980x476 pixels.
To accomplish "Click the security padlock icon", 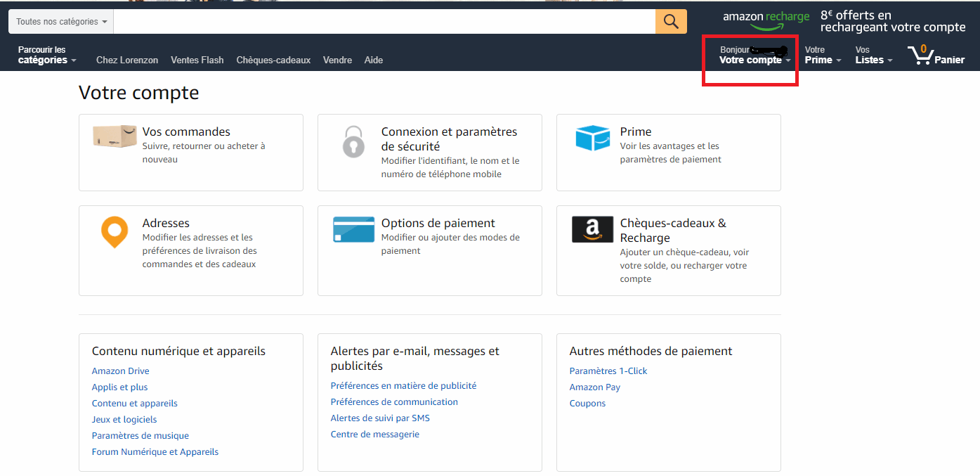I will coord(353,141).
